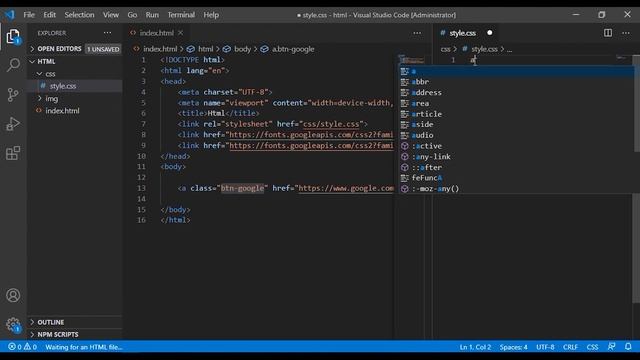Open the Manage gear icon
The width and height of the screenshot is (640, 360).
(13, 325)
